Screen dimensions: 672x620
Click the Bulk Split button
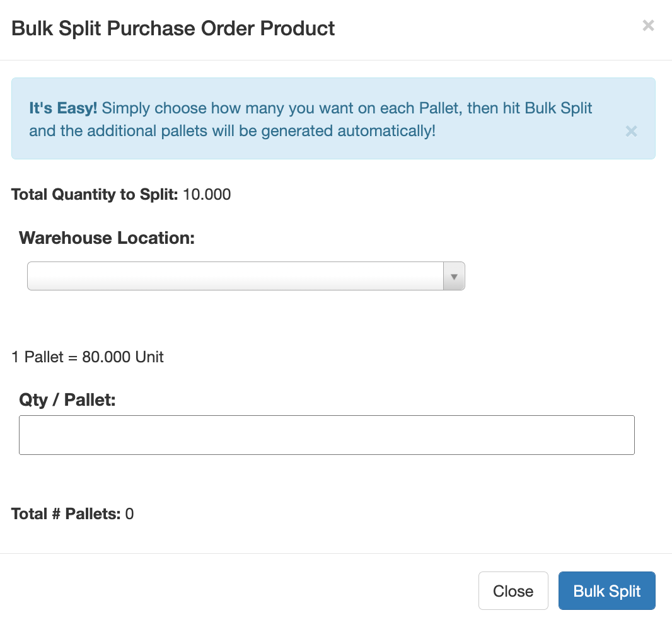click(606, 590)
